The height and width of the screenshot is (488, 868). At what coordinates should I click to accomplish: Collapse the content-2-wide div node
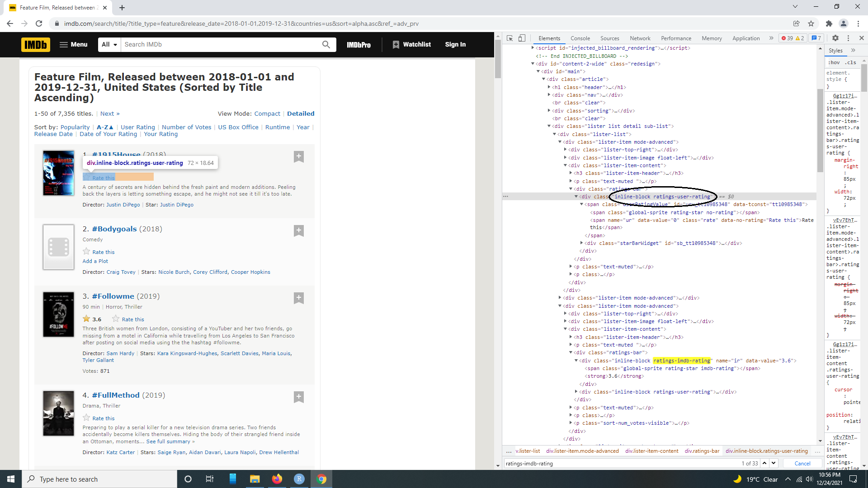coord(533,64)
